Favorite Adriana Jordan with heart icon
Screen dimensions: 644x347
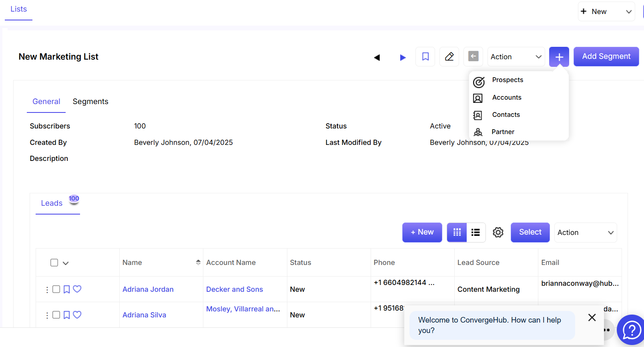pos(77,289)
